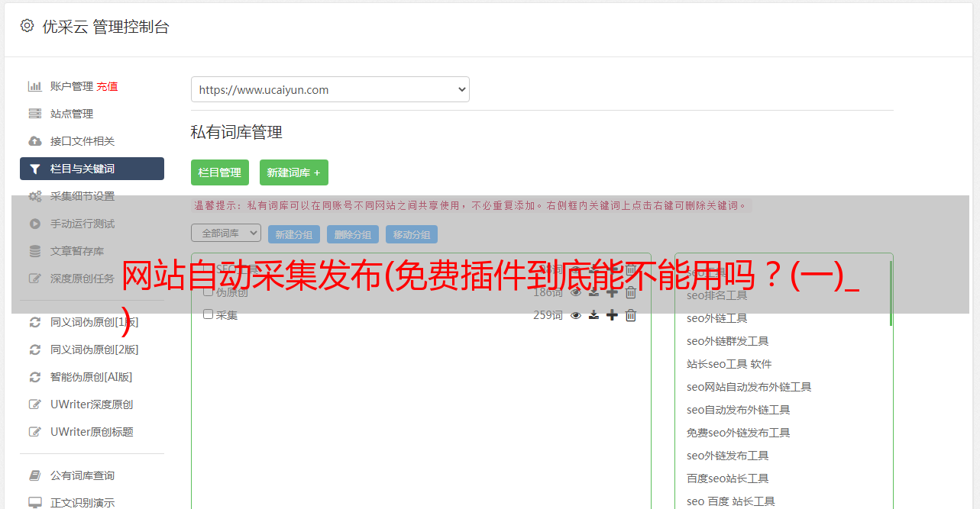This screenshot has width=980, height=509.
Task: Click the plus icon in the 伪原创 row
Action: (x=612, y=292)
